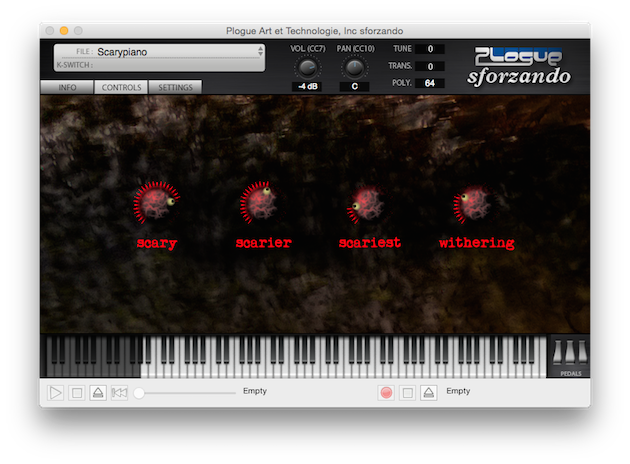Click the player Play button

[55, 392]
